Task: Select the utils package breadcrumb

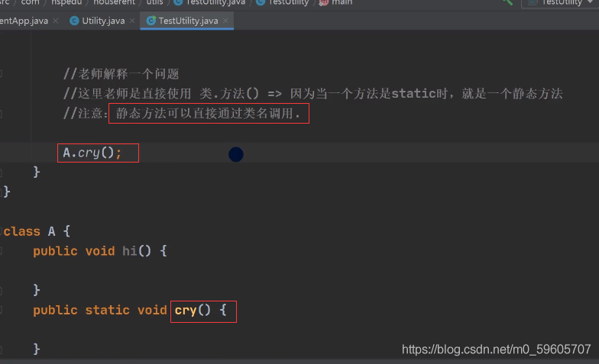Action: pos(154,3)
